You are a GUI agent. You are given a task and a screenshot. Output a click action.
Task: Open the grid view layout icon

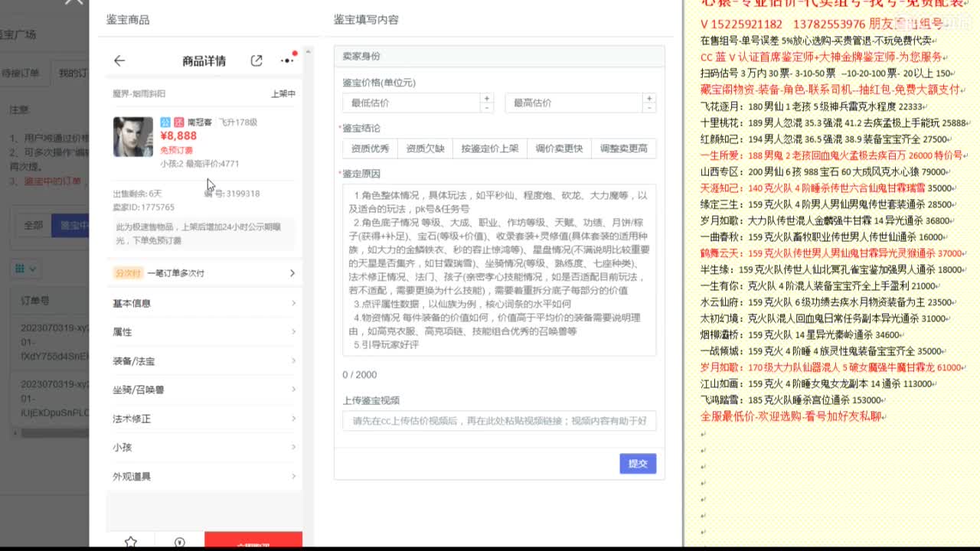point(18,269)
